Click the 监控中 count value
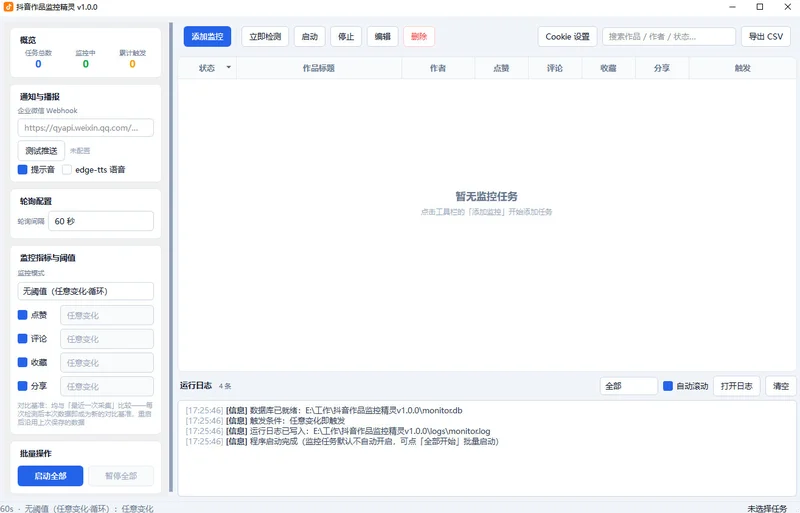This screenshot has height=513, width=800. coord(86,64)
